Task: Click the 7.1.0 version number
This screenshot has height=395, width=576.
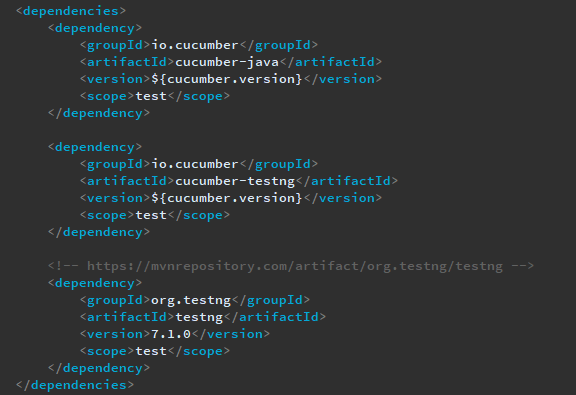Action: click(x=171, y=334)
